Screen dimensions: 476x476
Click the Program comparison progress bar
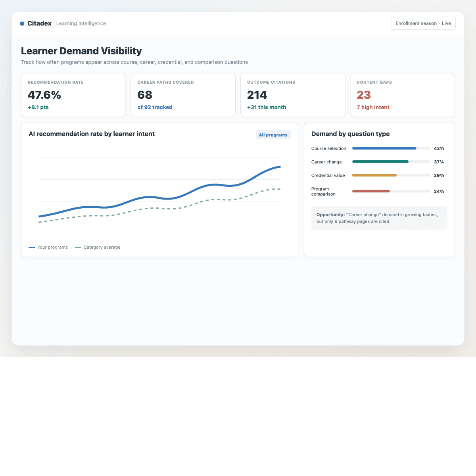[x=391, y=191]
